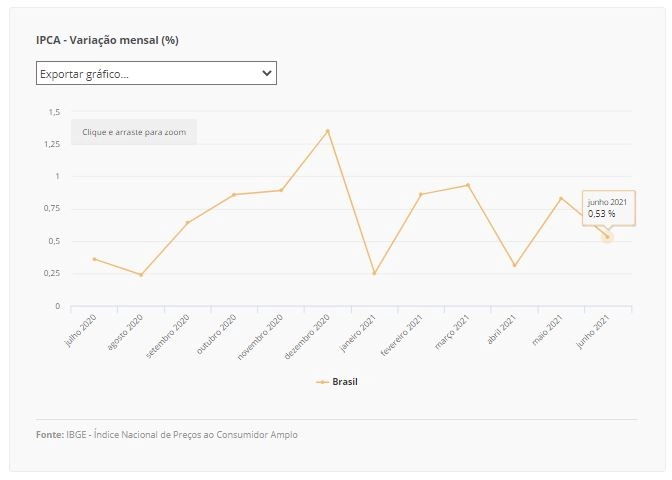
Task: Select the janeiro 2021 low data point
Action: [374, 273]
